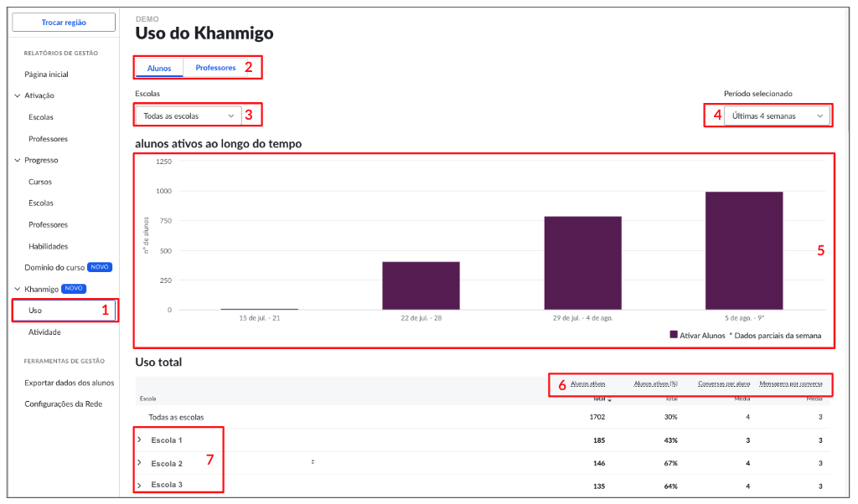This screenshot has height=504, width=858.
Task: Click the bar for 15 de jul. - 21
Action: (x=260, y=309)
